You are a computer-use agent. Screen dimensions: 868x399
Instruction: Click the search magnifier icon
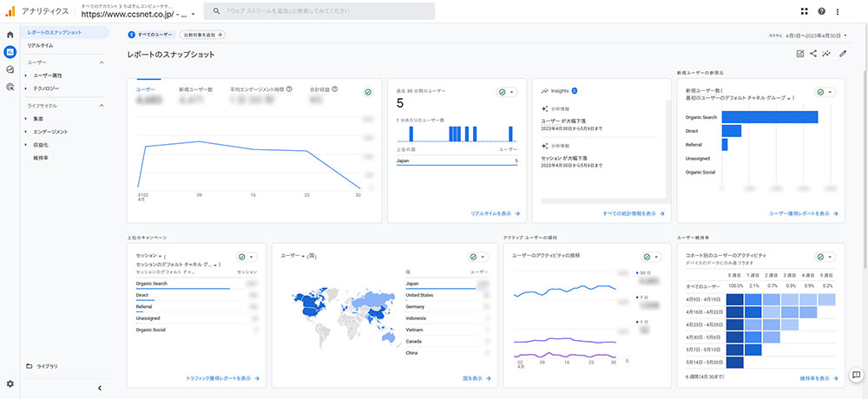coord(216,11)
